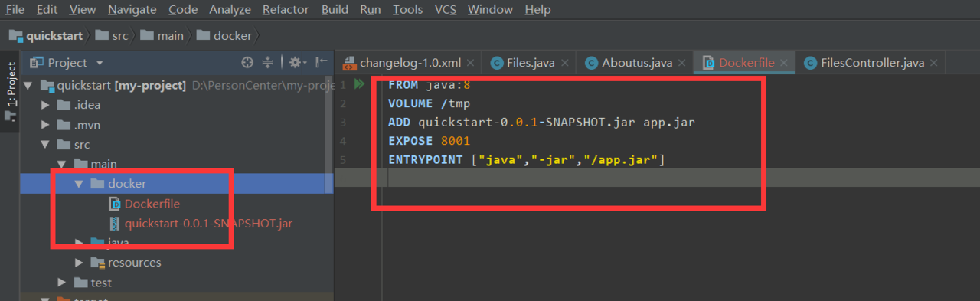This screenshot has height=301, width=980.
Task: Open the Refactor menu
Action: click(286, 10)
